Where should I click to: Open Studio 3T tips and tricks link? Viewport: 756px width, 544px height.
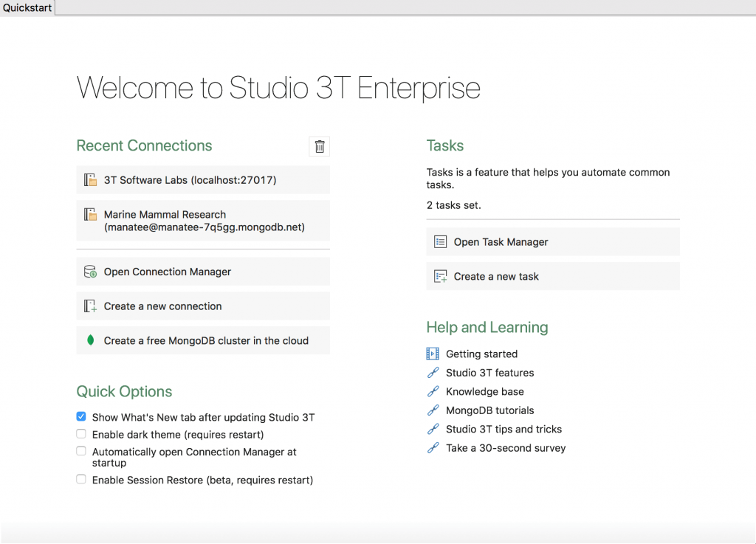click(x=504, y=430)
